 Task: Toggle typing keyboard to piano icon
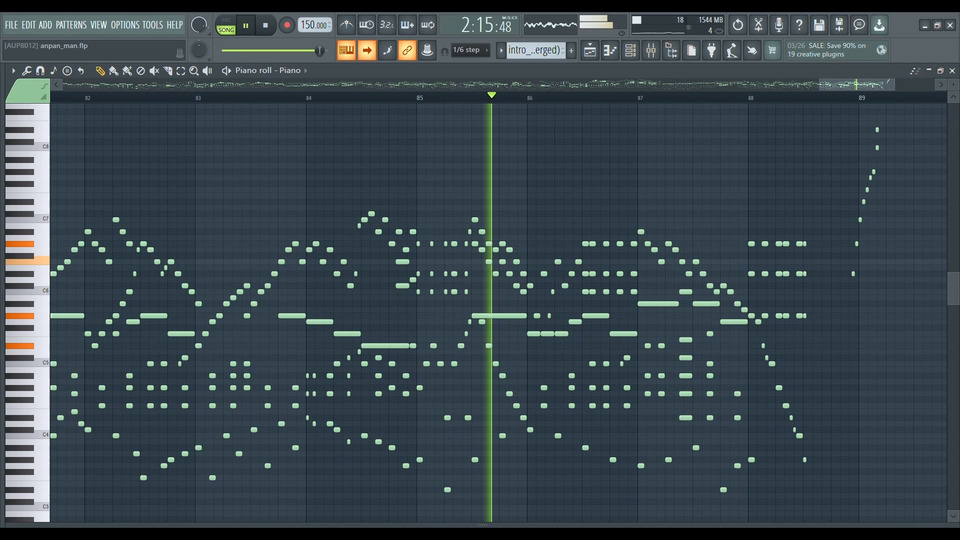[346, 50]
